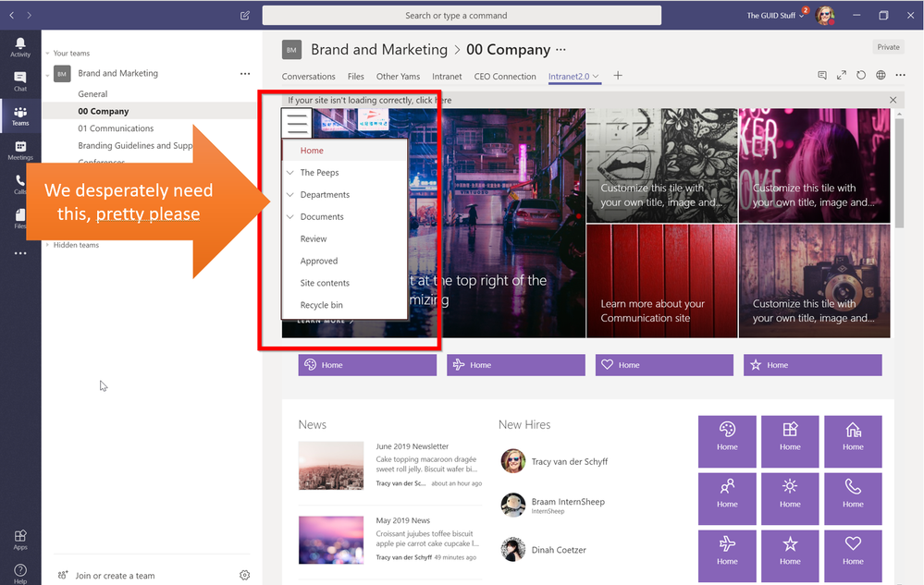Image resolution: width=924 pixels, height=585 pixels.
Task: Reload the Intranet2.0 tab
Action: (861, 75)
